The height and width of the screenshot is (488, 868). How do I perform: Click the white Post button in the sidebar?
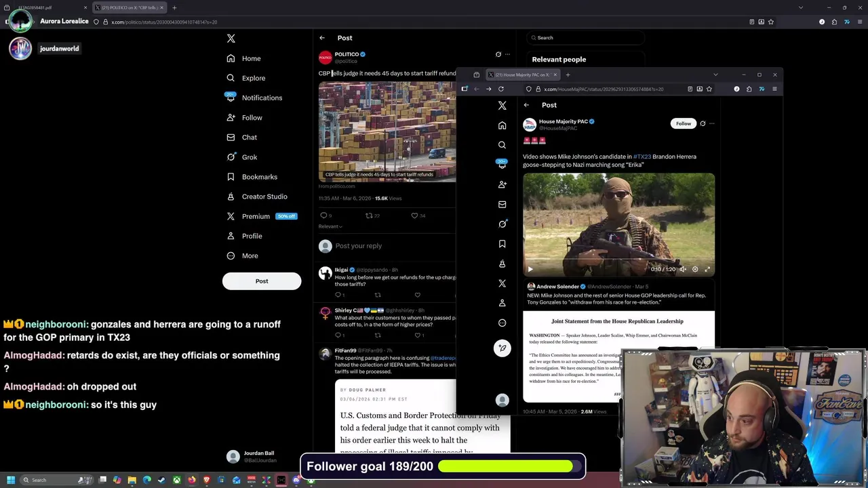(262, 281)
